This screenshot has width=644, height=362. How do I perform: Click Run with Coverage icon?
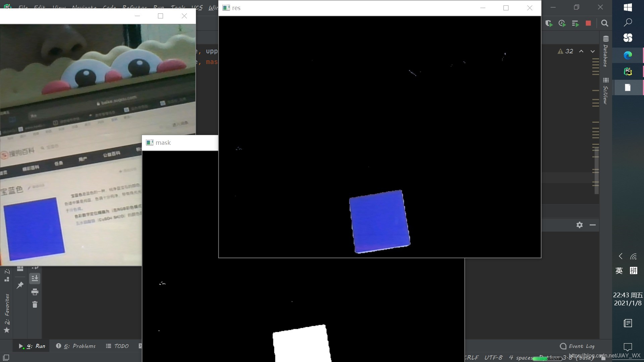click(x=549, y=23)
